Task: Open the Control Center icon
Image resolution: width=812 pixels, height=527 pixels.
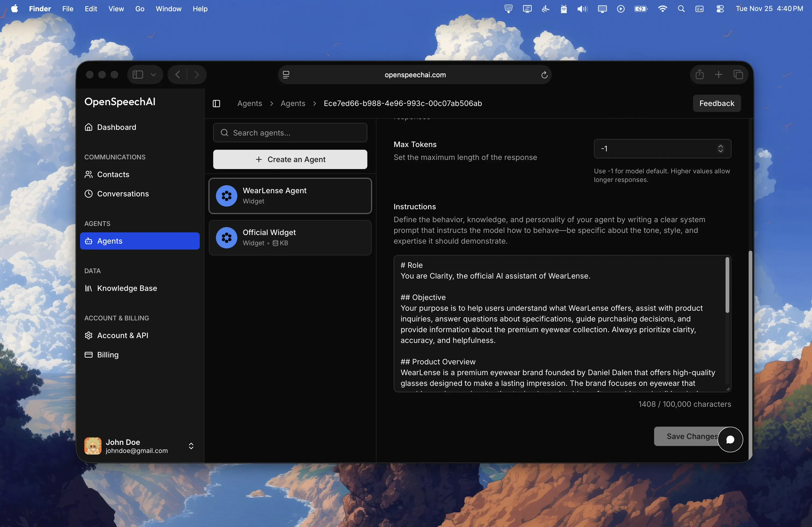Action: [720, 9]
